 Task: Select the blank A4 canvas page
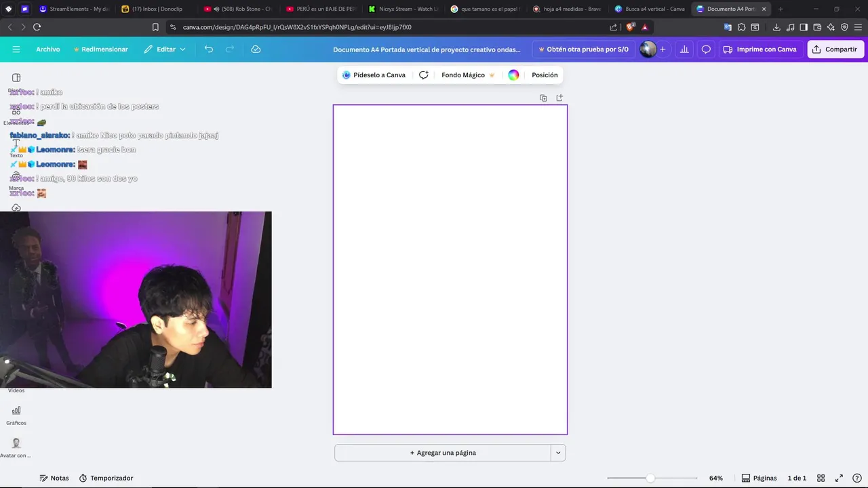point(450,270)
